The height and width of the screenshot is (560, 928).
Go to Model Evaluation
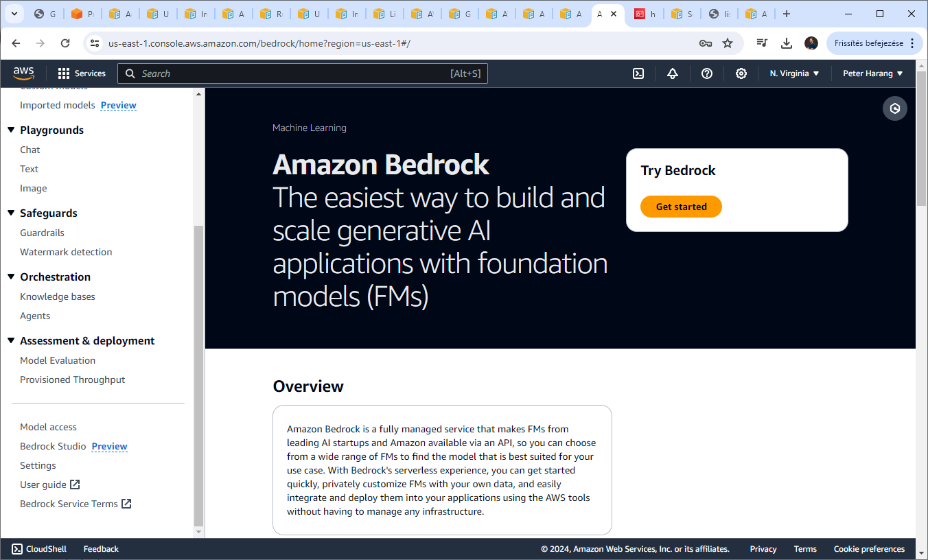[x=58, y=360]
